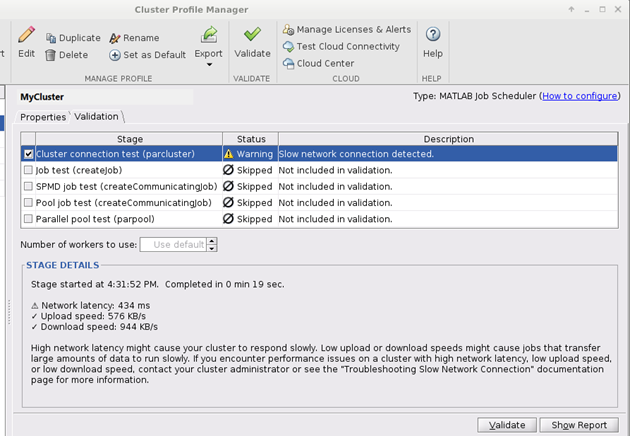Expand the Export dropdown menu
630x436 pixels.
point(209,65)
